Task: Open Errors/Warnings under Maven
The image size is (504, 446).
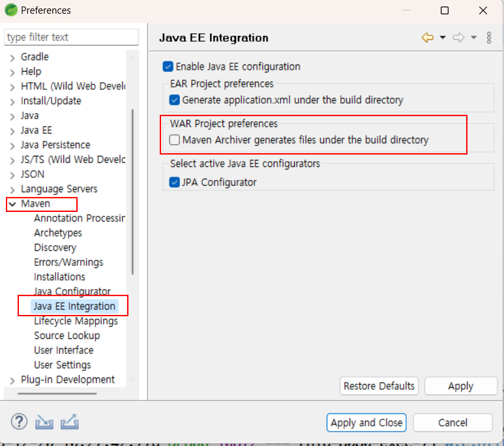Action: click(x=68, y=262)
